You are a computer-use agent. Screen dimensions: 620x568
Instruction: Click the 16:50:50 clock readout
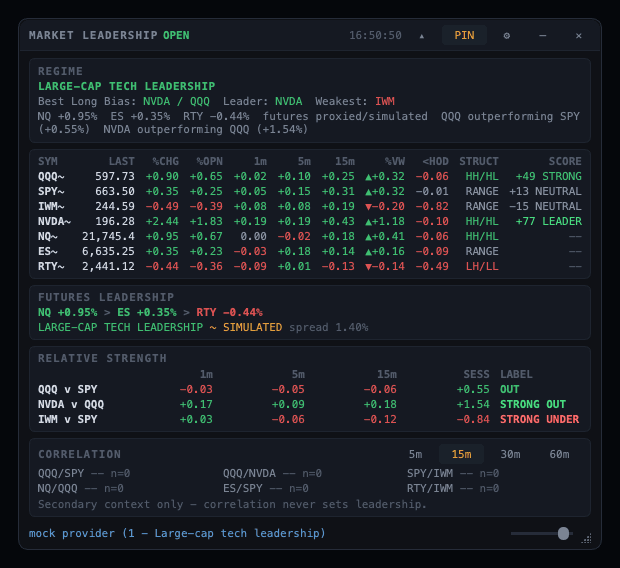tap(375, 36)
